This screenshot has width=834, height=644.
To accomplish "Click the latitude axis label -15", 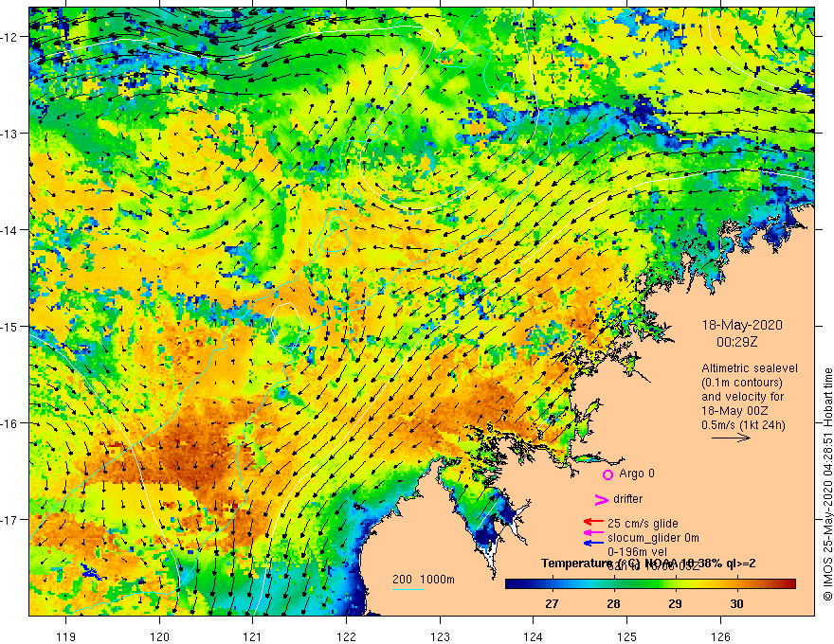I will tap(10, 326).
